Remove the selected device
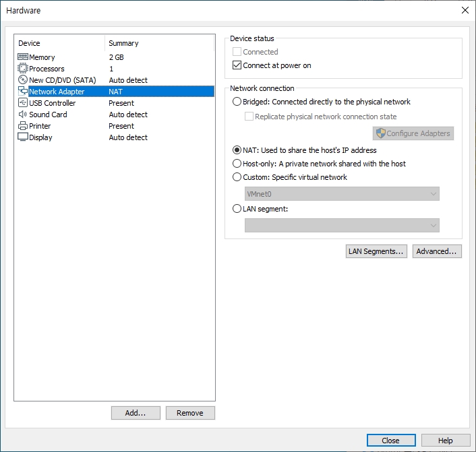 (x=190, y=413)
